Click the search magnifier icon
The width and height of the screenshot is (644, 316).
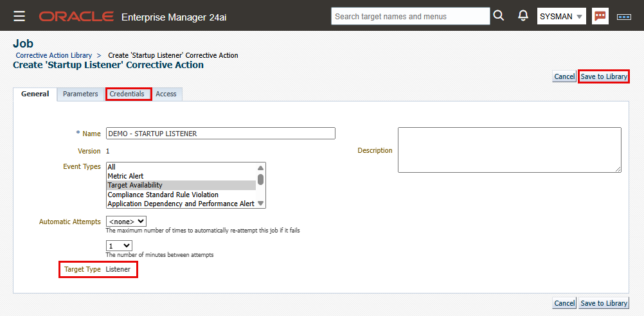click(x=499, y=16)
